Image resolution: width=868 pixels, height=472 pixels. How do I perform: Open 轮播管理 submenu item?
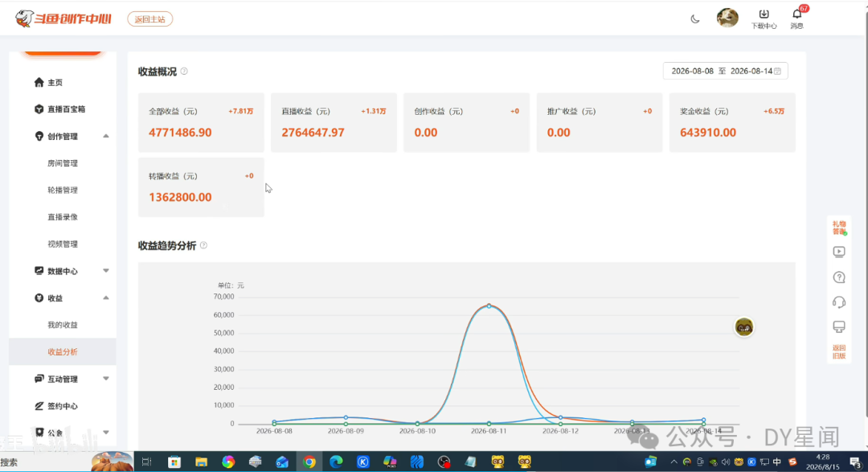click(x=63, y=190)
